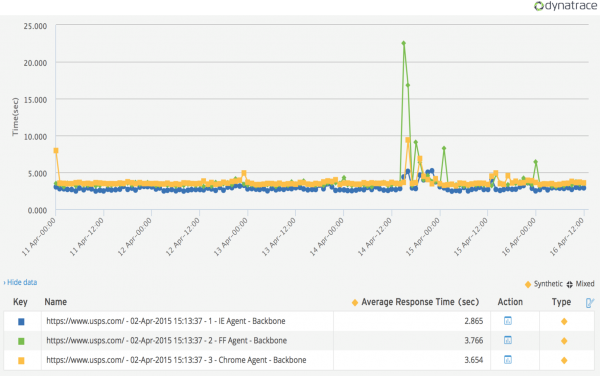The width and height of the screenshot is (600, 376).
Task: Click the dynatrace logo
Action: pyautogui.click(x=566, y=6)
